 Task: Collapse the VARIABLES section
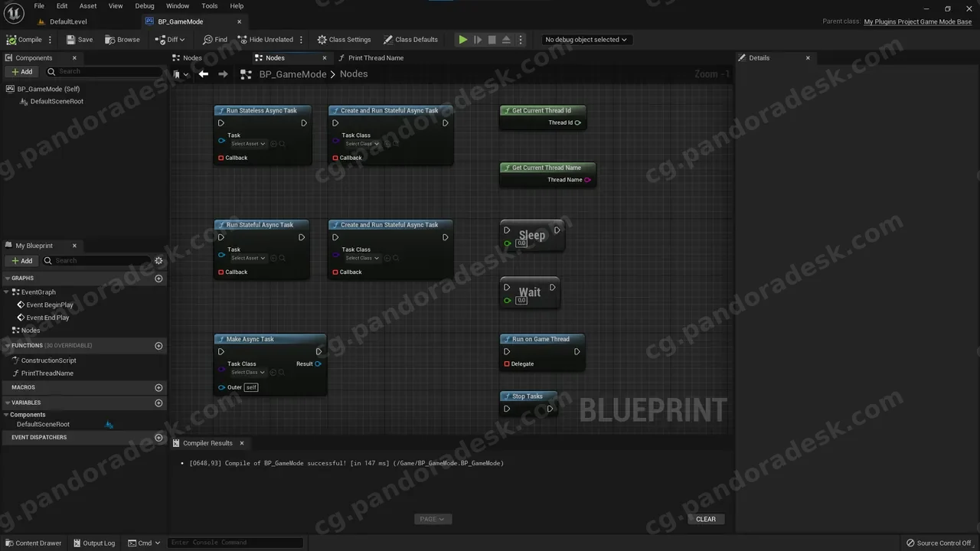point(7,403)
